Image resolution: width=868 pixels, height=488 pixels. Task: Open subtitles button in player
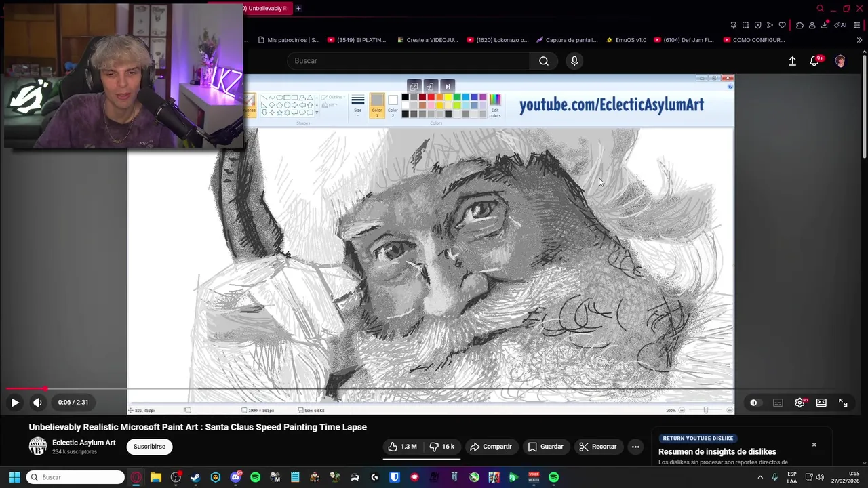tap(778, 403)
